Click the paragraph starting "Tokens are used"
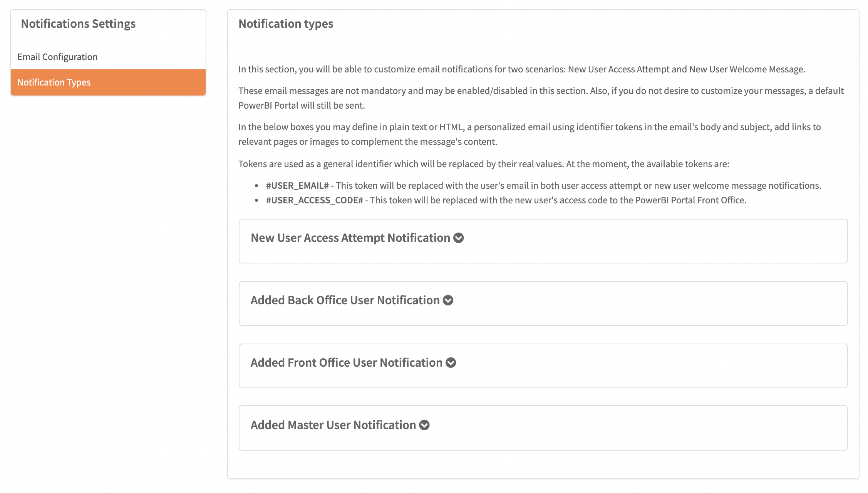 [483, 164]
